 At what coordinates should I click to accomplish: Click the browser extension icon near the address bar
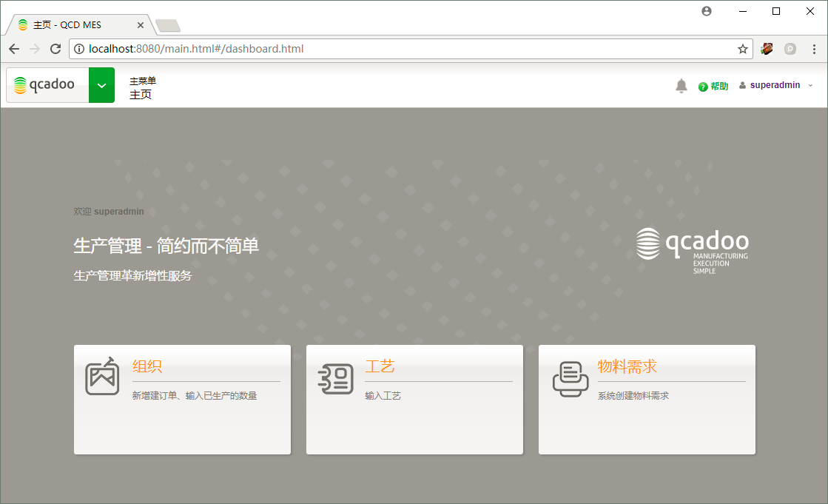767,49
